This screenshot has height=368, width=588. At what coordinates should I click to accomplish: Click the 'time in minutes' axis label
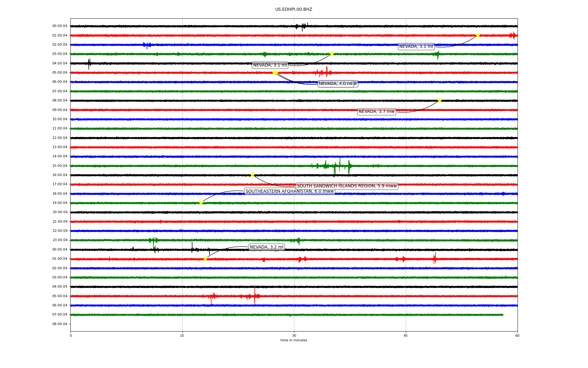coord(294,340)
